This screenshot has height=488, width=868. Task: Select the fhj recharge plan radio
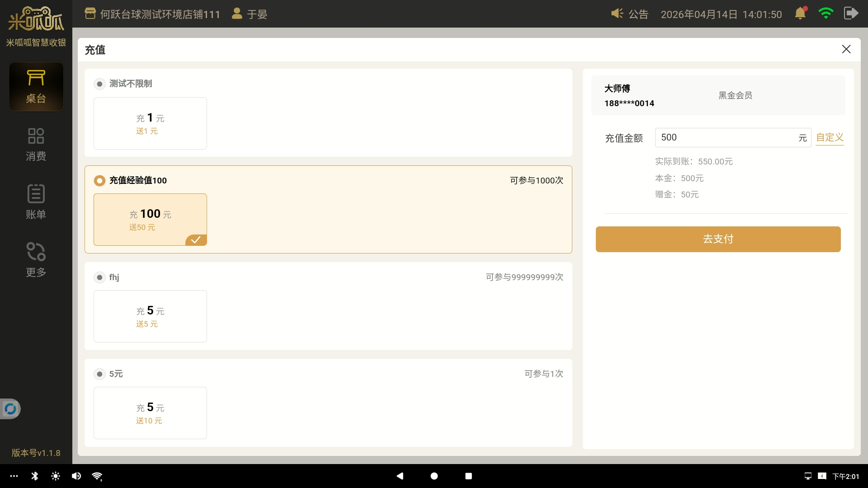pyautogui.click(x=99, y=277)
